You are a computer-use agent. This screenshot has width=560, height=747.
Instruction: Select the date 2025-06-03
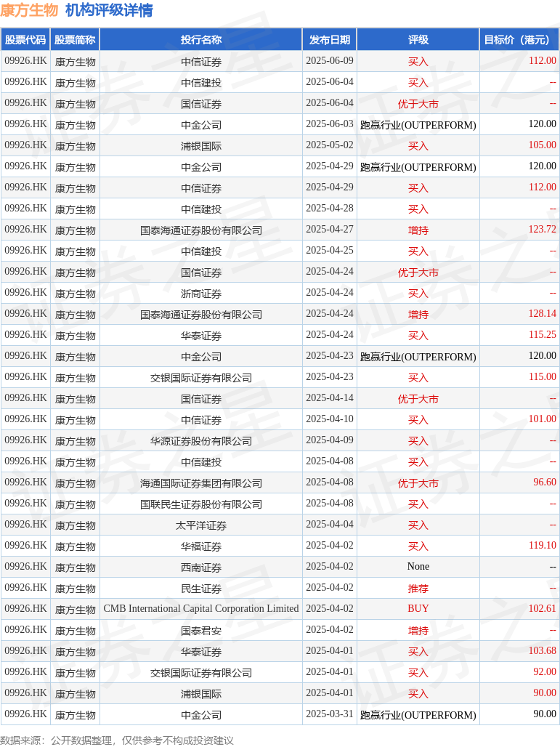pyautogui.click(x=330, y=124)
